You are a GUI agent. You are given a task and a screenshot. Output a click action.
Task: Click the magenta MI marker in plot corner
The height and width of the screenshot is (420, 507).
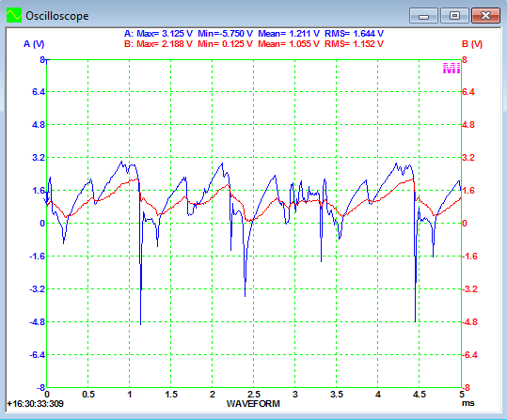(452, 69)
